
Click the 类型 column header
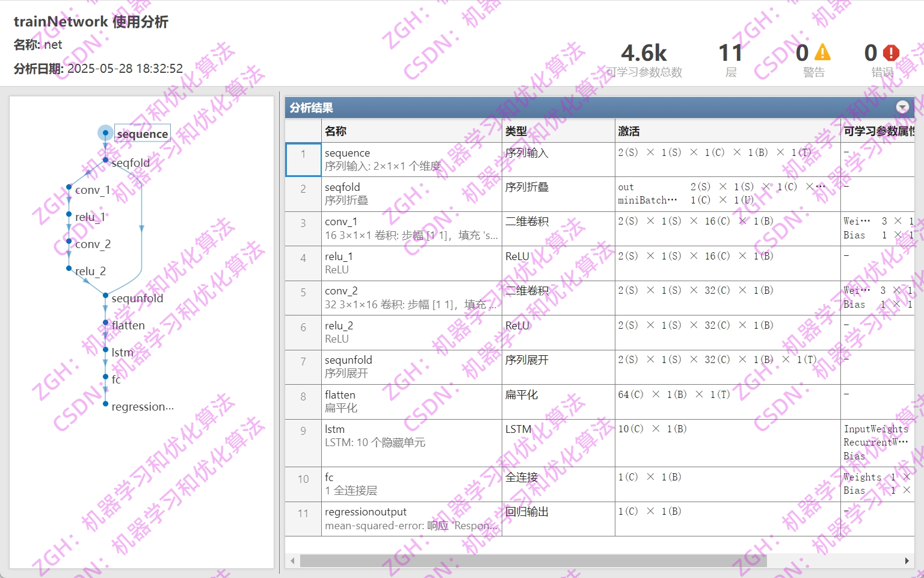tap(558, 131)
